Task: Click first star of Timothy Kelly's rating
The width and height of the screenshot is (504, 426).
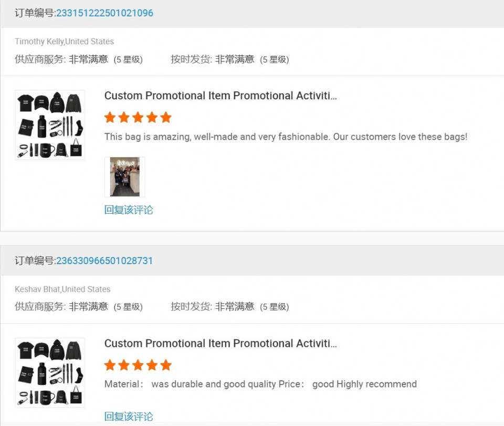Action: 110,117
